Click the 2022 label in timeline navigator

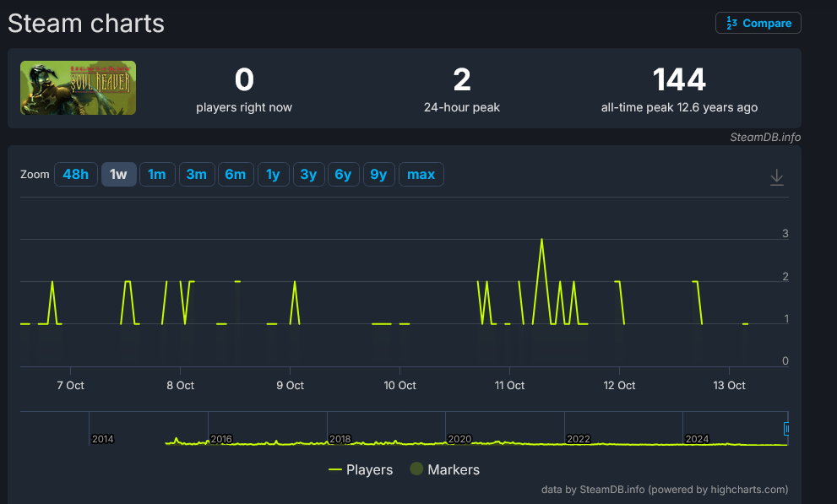578,439
